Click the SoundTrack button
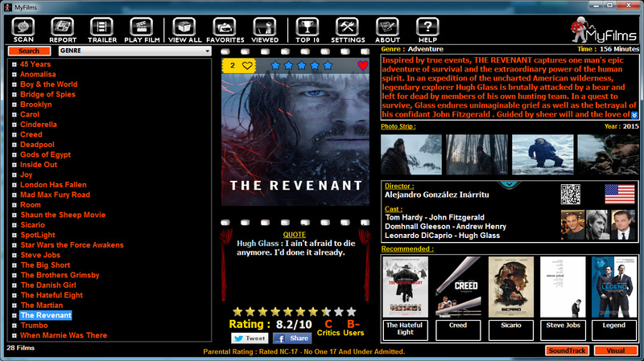 [x=567, y=351]
